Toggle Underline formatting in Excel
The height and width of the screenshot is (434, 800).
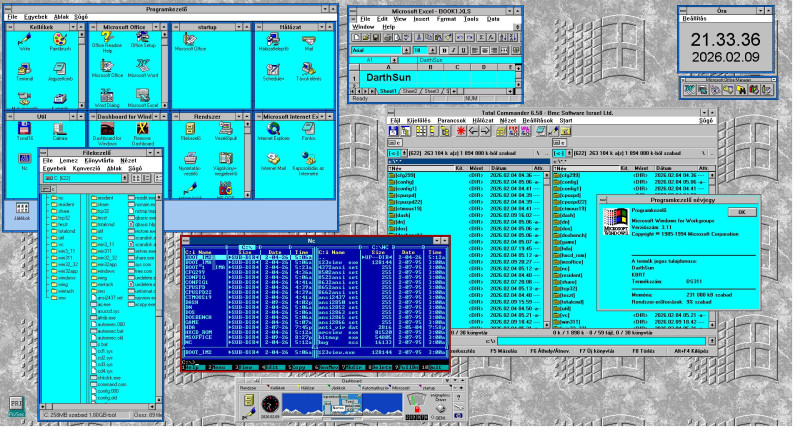point(463,50)
